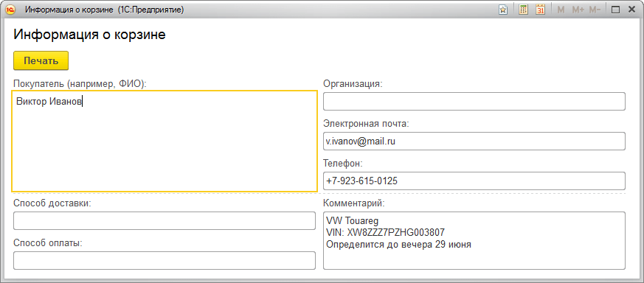Click the label 'Способ доставки:'
This screenshot has height=283, width=644.
point(52,203)
